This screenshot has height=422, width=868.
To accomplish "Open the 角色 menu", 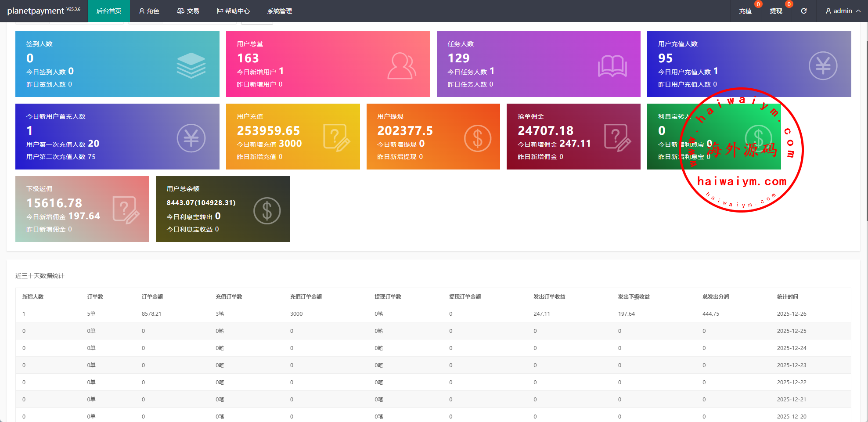I will click(x=149, y=11).
